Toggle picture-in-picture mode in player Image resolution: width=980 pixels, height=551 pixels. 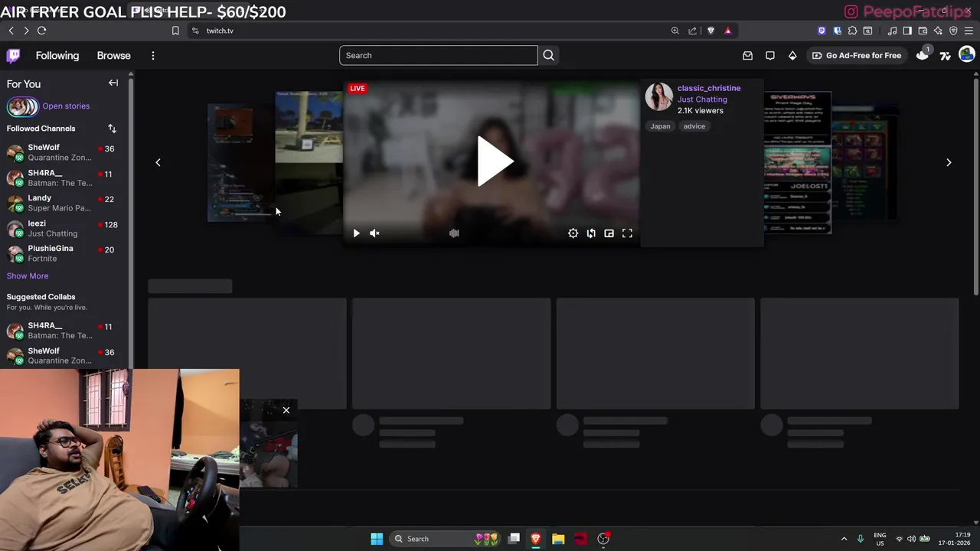tap(609, 233)
